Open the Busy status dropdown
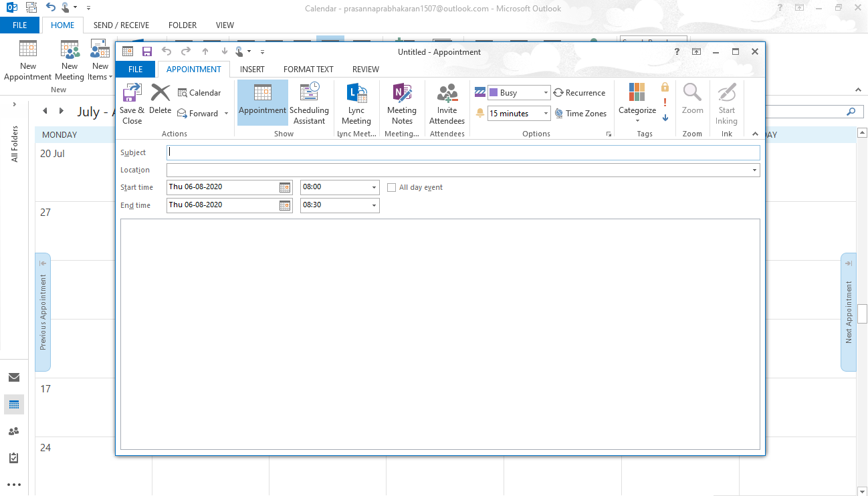 (546, 92)
